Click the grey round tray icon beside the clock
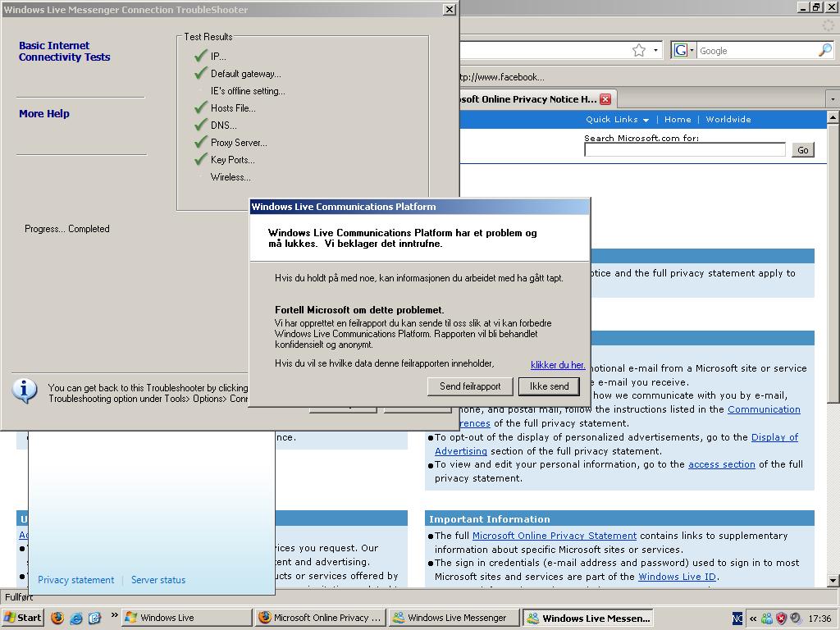This screenshot has width=840, height=630. pos(796,619)
